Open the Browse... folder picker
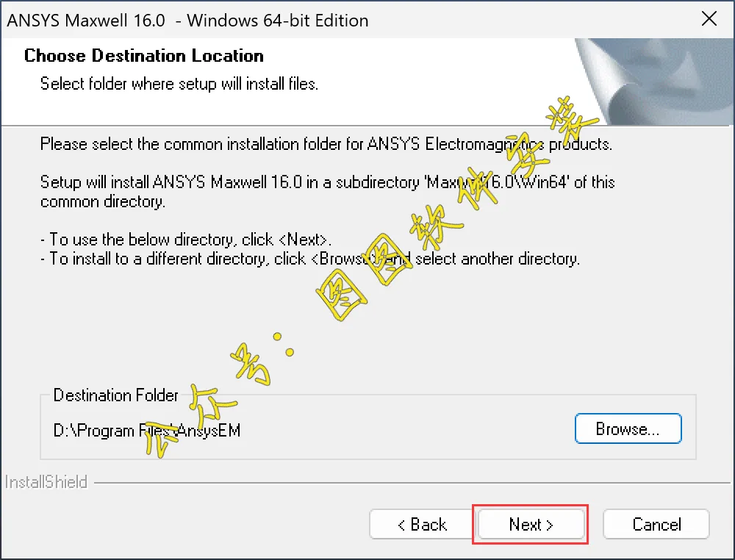This screenshot has height=560, width=735. pos(628,428)
